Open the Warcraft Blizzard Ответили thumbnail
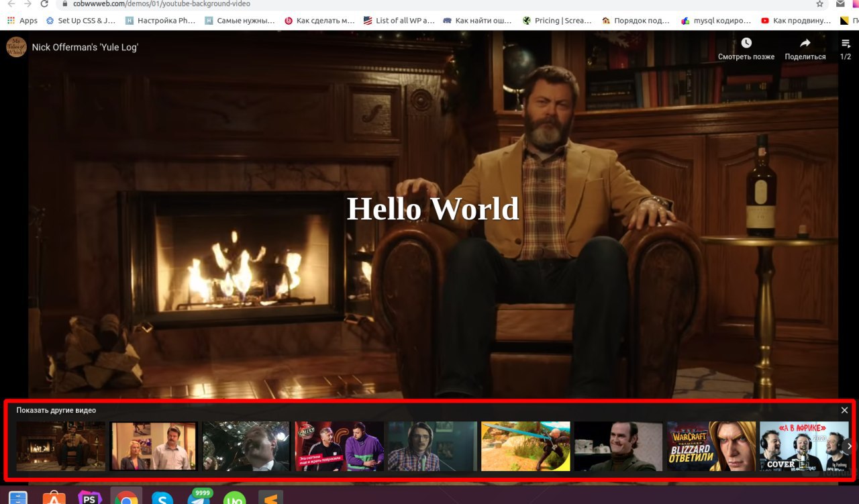Viewport: 859px width, 504px height. click(711, 446)
